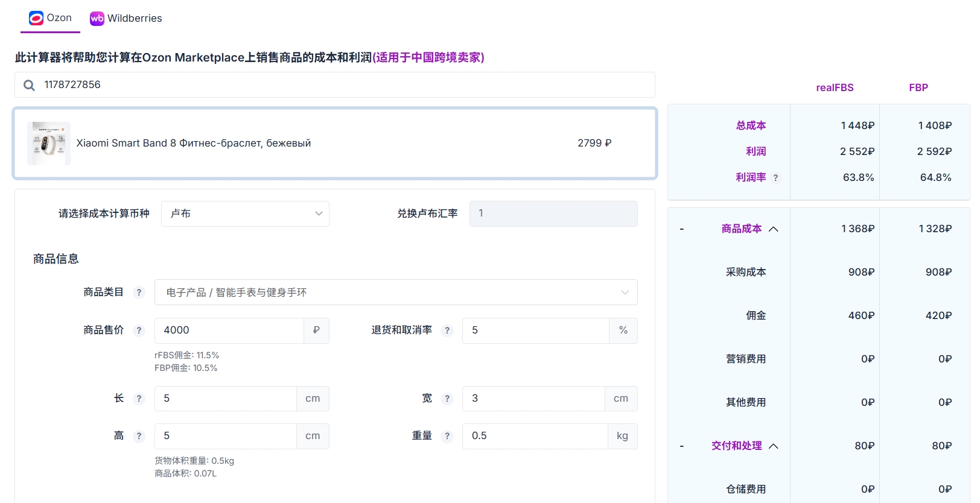Open the Xiaomi Smart Band 8 thumbnail
The image size is (980, 503).
(49, 144)
